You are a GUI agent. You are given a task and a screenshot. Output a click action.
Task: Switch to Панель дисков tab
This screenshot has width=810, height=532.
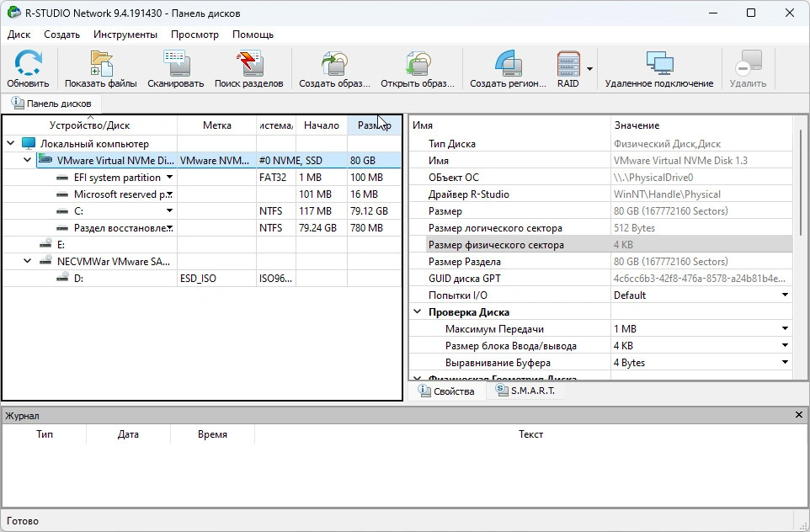click(51, 104)
